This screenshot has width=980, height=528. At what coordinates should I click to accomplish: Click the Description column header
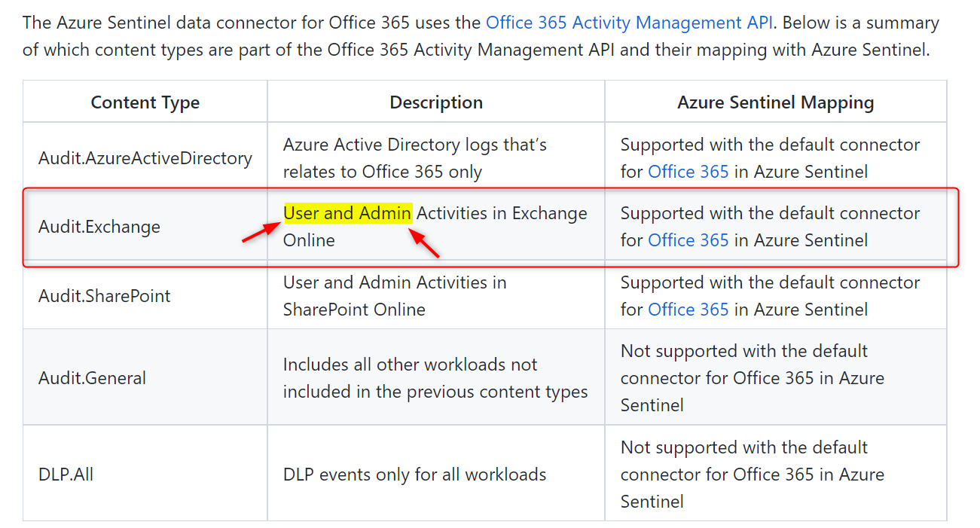point(435,102)
